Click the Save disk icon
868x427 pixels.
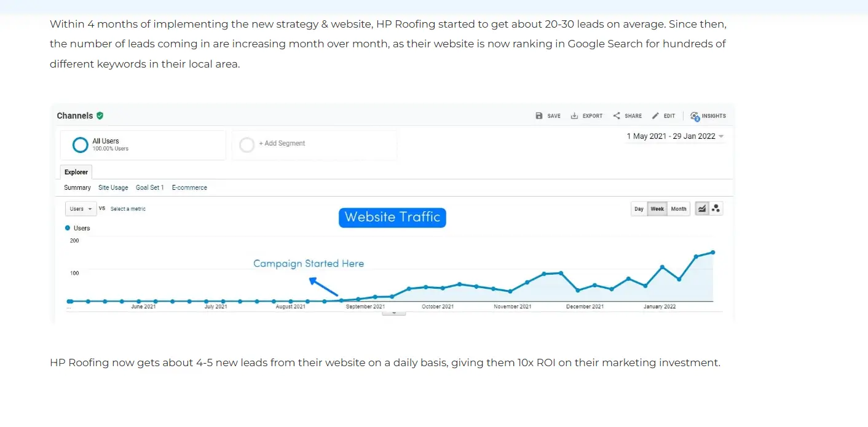click(539, 116)
